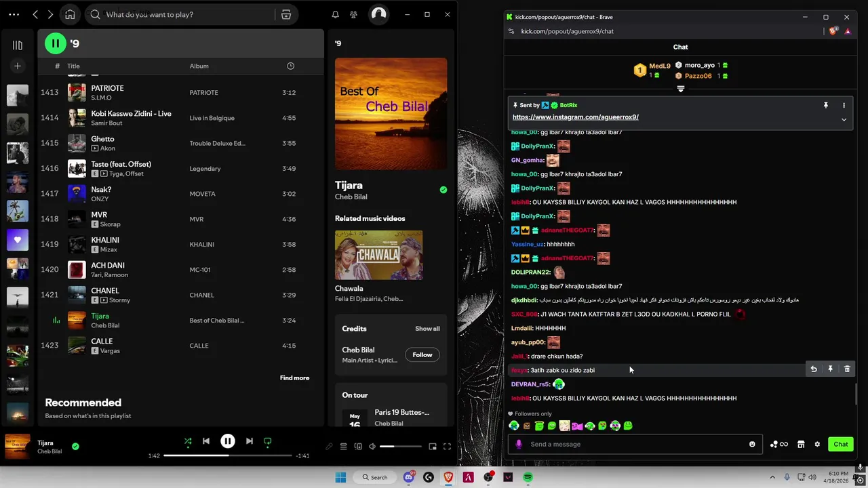
Task: Open Your Library icon
Action: click(x=18, y=45)
